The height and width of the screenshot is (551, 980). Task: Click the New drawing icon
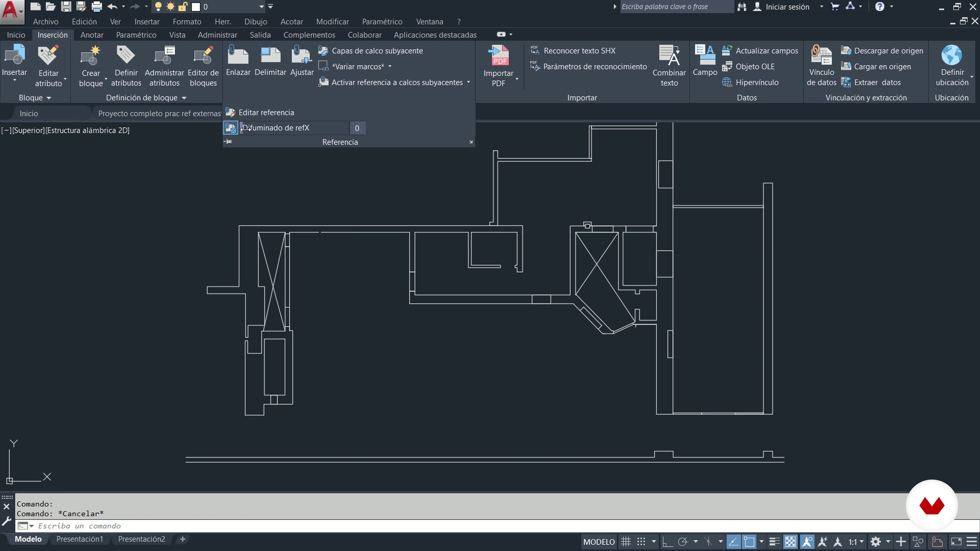(x=35, y=6)
